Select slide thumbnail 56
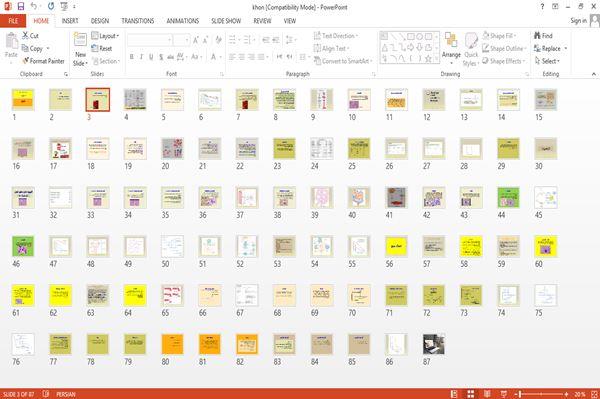Screen dimensions: 600x399 [396, 246]
